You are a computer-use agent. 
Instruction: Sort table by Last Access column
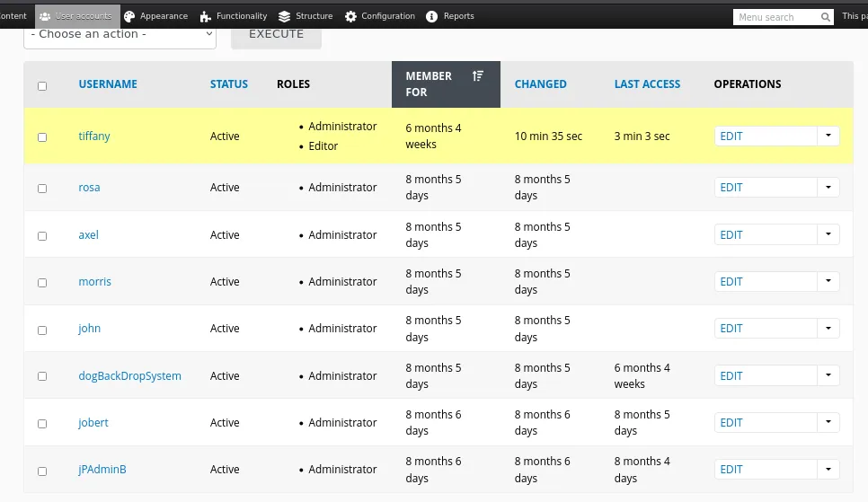pos(647,84)
